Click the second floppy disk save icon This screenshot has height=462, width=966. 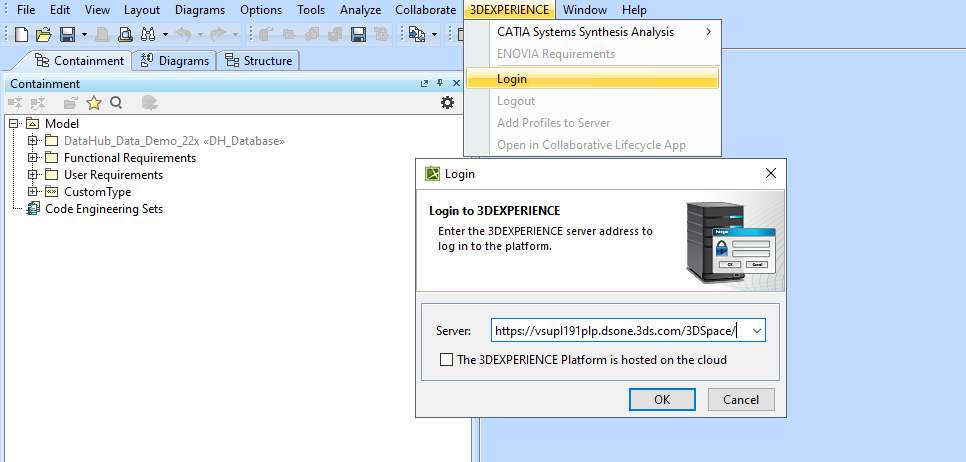pos(359,34)
